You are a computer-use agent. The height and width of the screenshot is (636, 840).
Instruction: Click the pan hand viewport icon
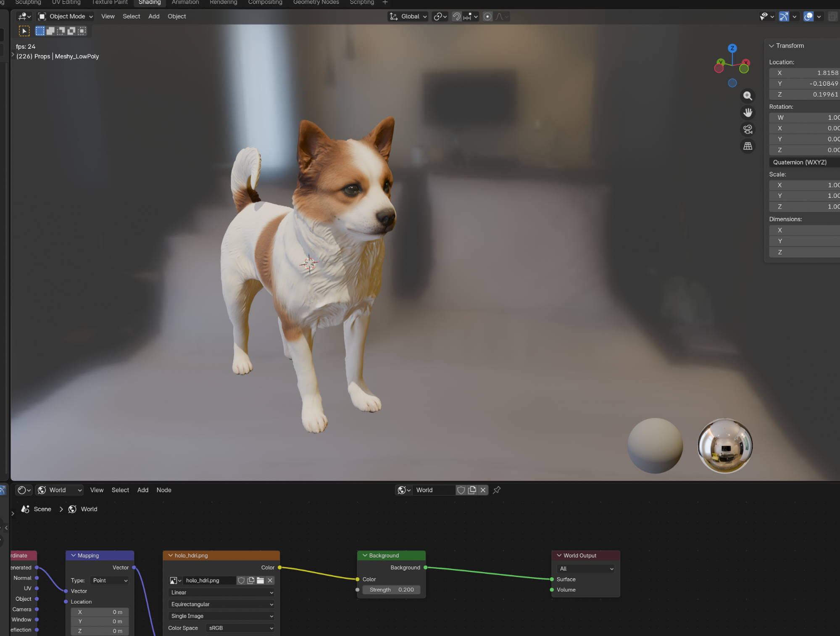pos(747,113)
